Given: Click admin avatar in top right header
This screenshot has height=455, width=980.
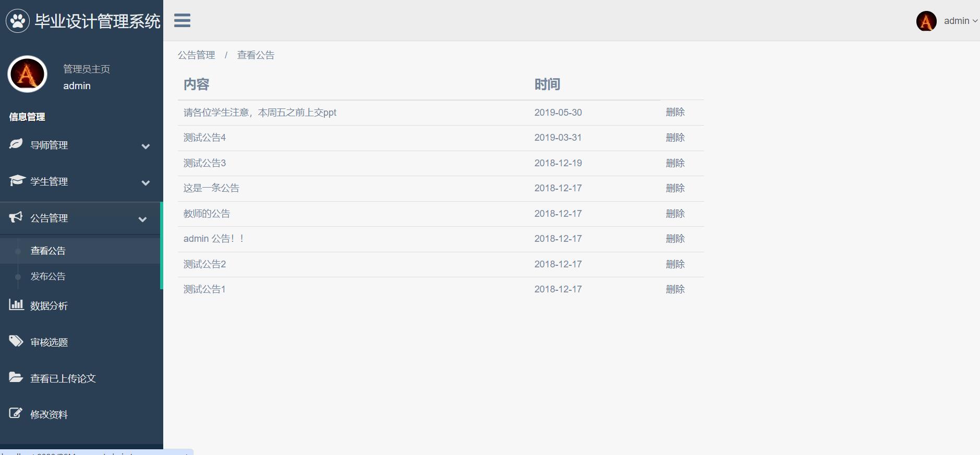Looking at the screenshot, I should (926, 21).
